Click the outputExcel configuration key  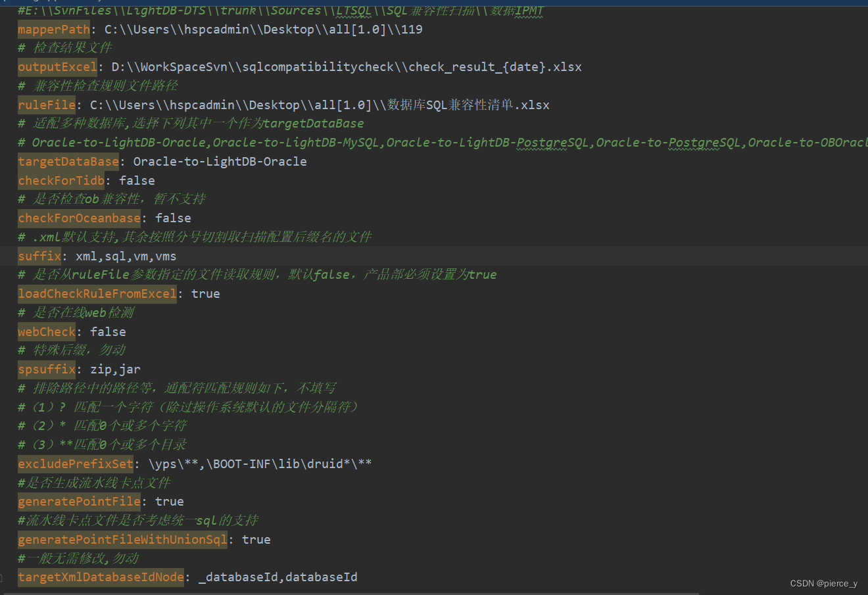(57, 66)
